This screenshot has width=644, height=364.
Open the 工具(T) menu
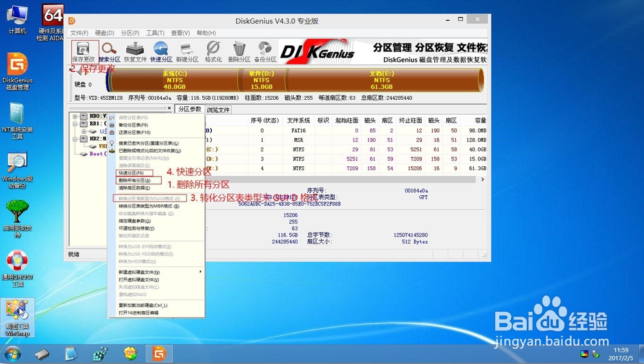(x=155, y=33)
